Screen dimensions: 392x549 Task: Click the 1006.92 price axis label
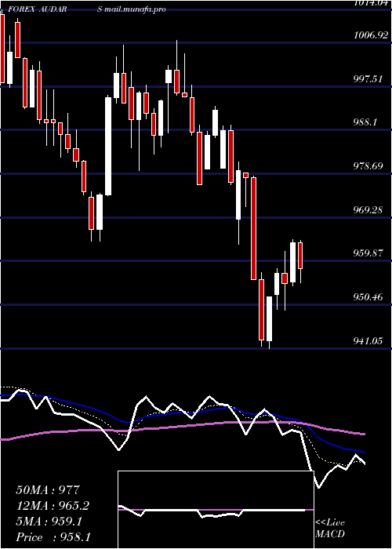coord(371,35)
